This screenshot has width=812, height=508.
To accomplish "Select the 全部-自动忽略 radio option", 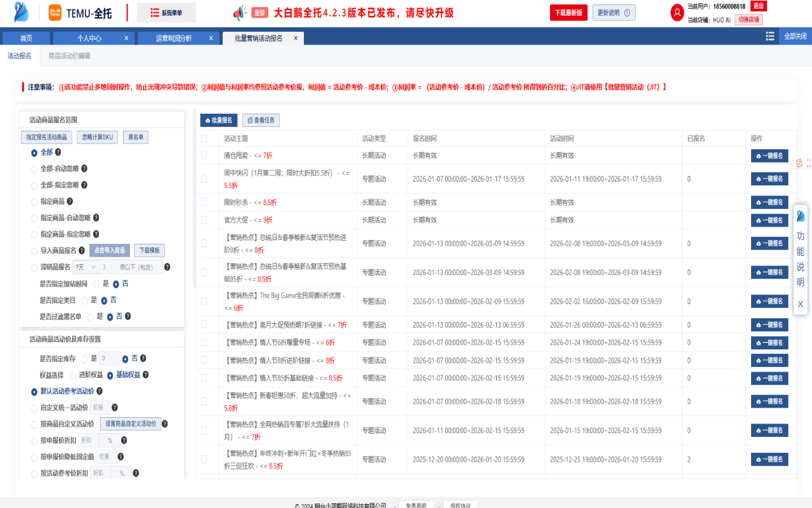I will click(x=34, y=169).
